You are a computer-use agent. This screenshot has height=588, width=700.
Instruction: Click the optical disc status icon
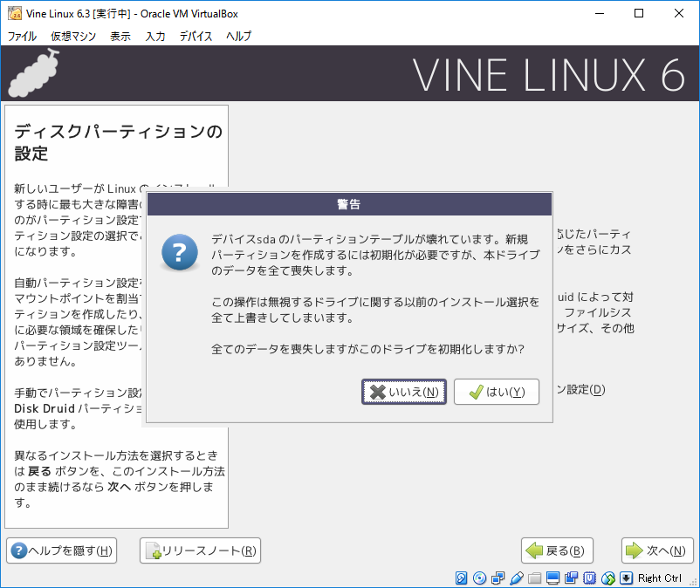pos(479,578)
